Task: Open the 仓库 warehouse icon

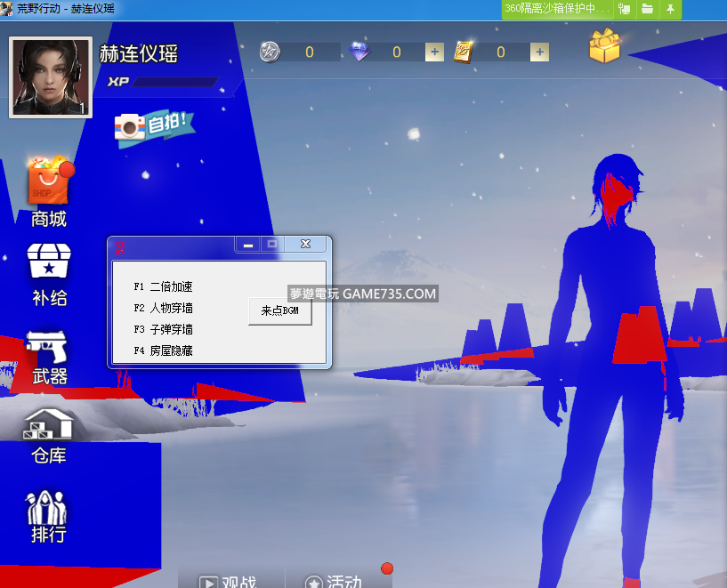Action: 48,424
